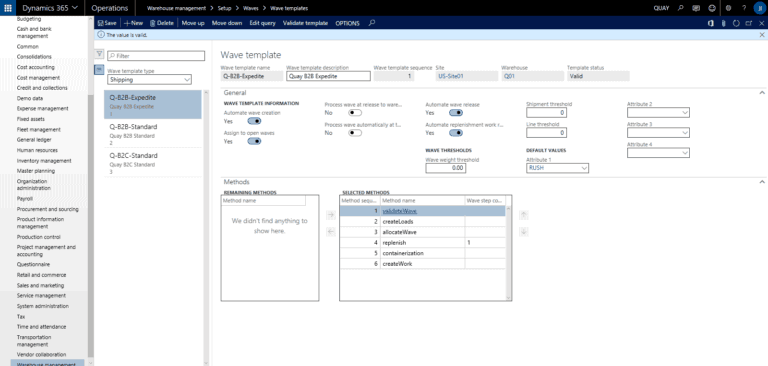Viewport: 768px width, 366px height.
Task: Delete the selected wave template
Action: pos(162,23)
